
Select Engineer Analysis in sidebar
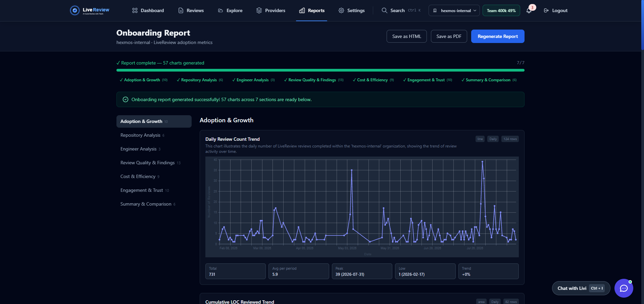[154, 149]
